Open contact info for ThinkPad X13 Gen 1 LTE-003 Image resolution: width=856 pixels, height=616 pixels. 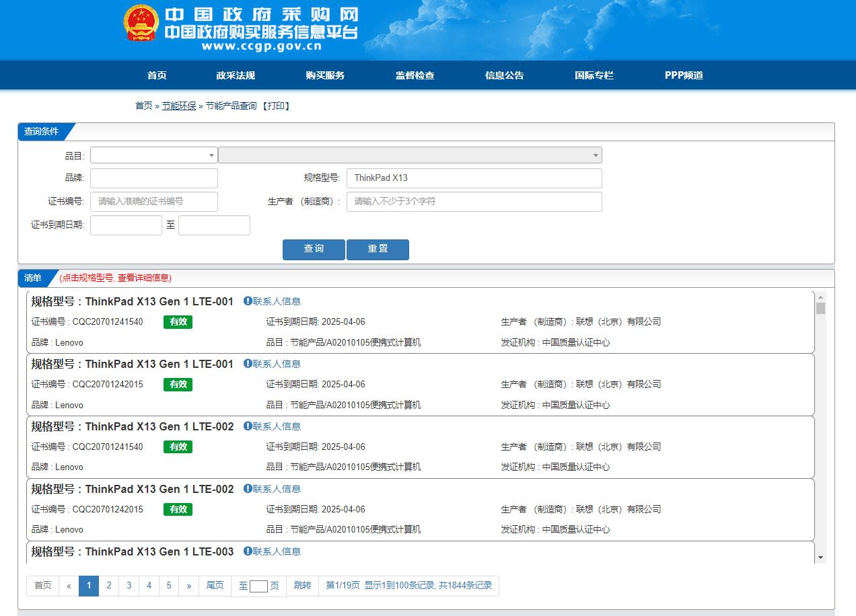click(272, 551)
